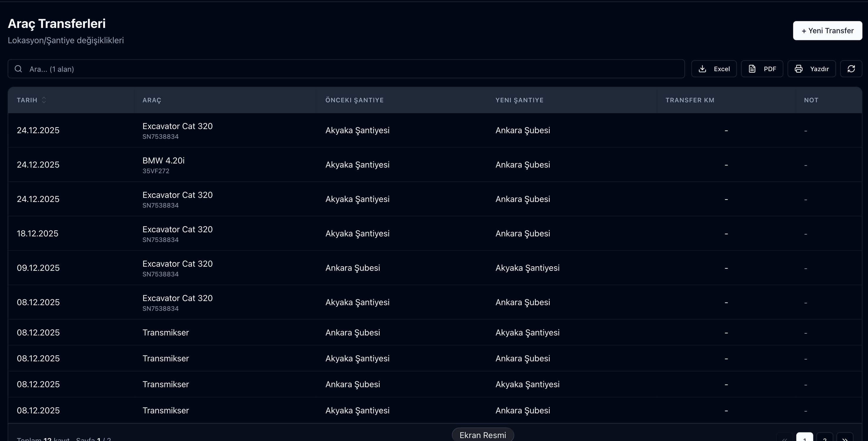The image size is (868, 441).
Task: Select the BMW 4.20i vehicle name
Action: (x=163, y=161)
